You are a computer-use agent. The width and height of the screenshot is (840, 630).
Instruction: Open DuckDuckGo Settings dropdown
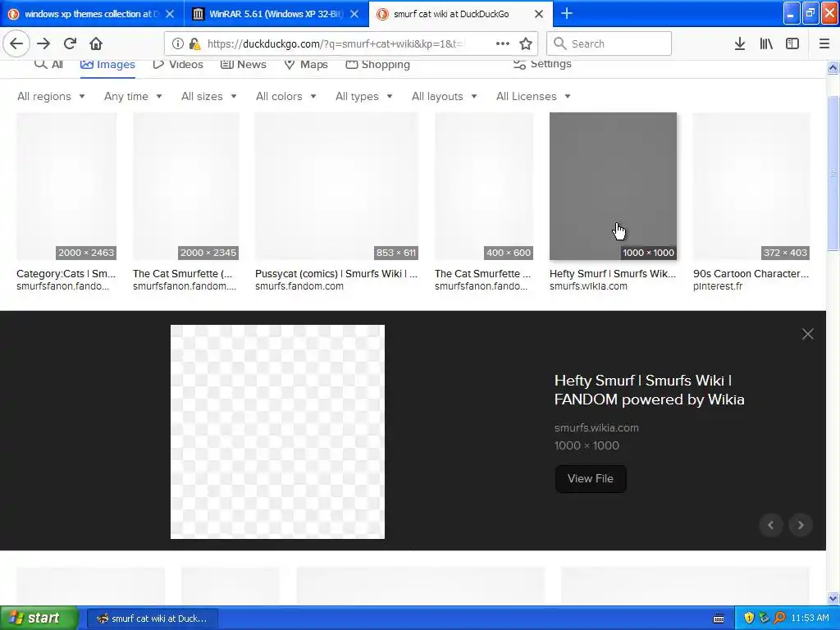pos(542,64)
